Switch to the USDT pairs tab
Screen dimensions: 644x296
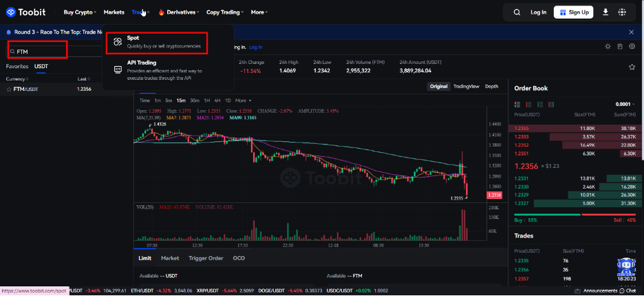pyautogui.click(x=41, y=66)
